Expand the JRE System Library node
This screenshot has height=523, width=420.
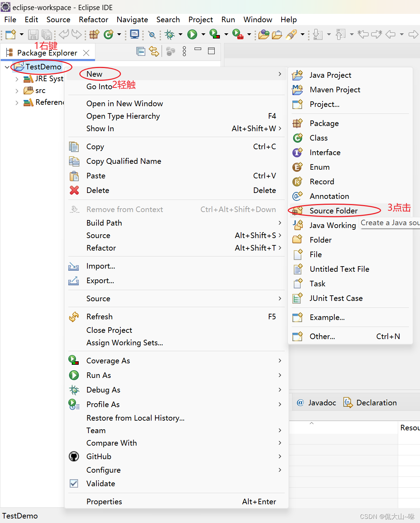point(17,79)
